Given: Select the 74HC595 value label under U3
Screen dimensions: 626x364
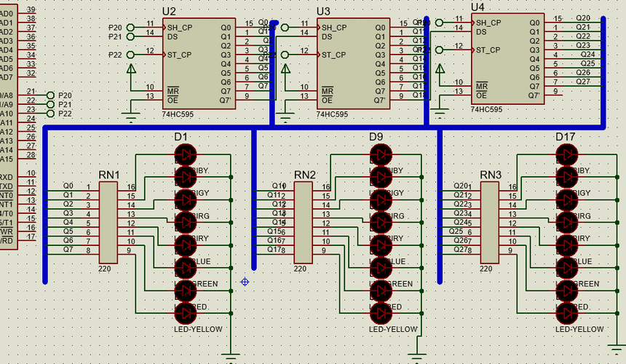Looking at the screenshot, I should [332, 115].
